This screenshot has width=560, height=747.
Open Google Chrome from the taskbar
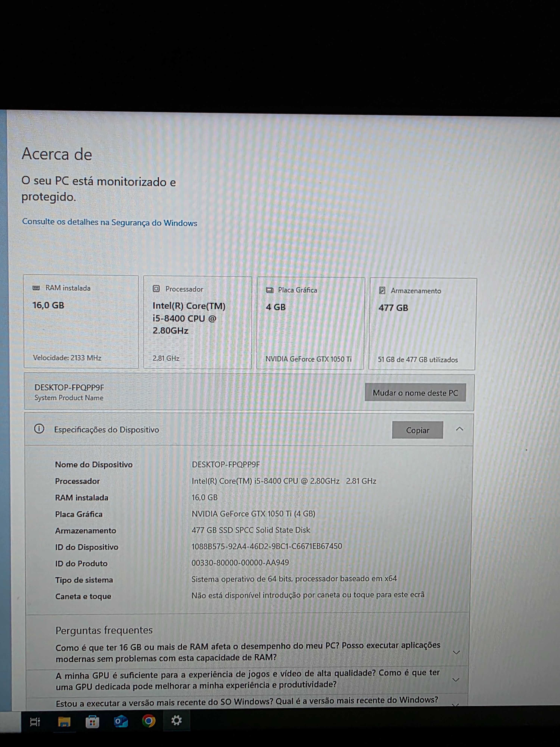point(149,721)
